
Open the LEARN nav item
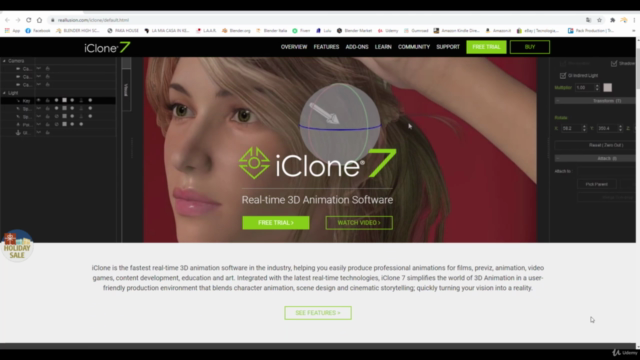(383, 47)
